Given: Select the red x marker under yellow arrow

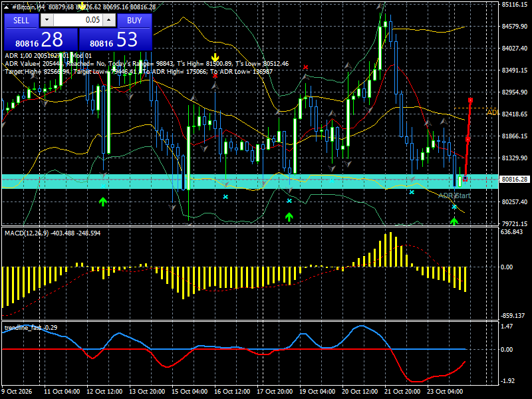Looking at the screenshot, I should [215, 76].
